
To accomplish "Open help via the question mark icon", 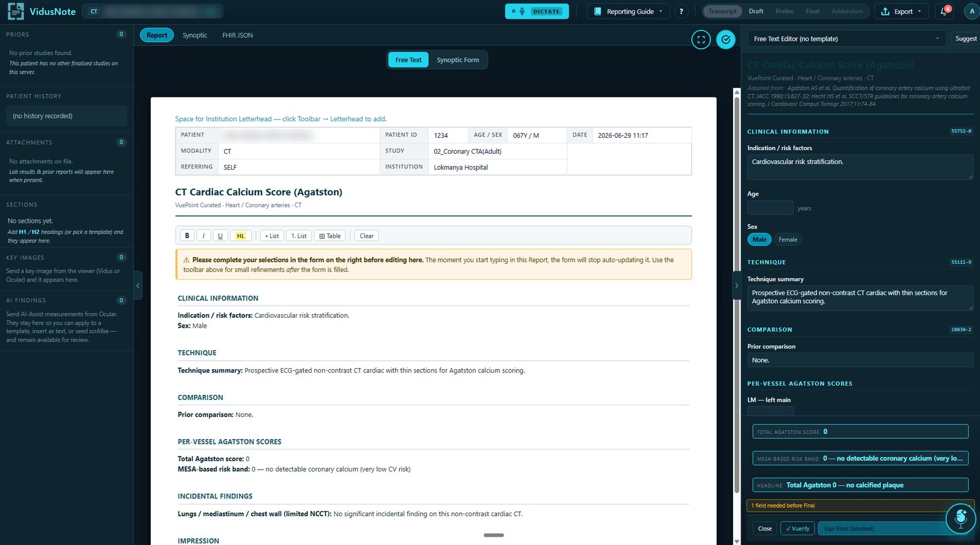I will pyautogui.click(x=681, y=11).
